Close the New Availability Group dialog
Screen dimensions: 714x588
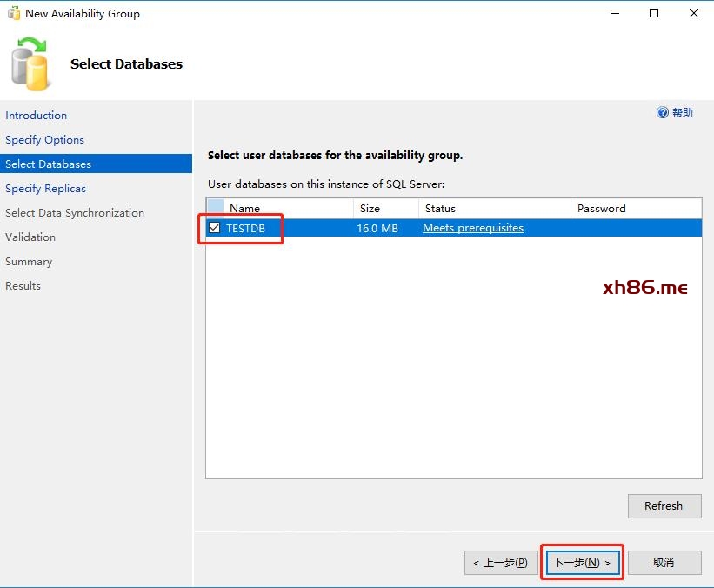[x=693, y=13]
